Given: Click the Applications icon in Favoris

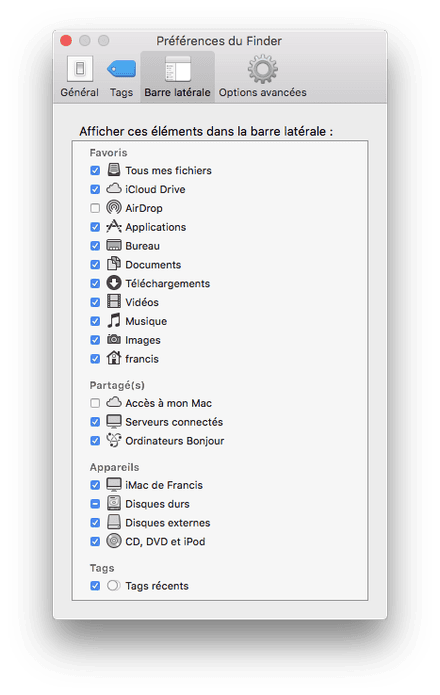Looking at the screenshot, I should pyautogui.click(x=114, y=226).
